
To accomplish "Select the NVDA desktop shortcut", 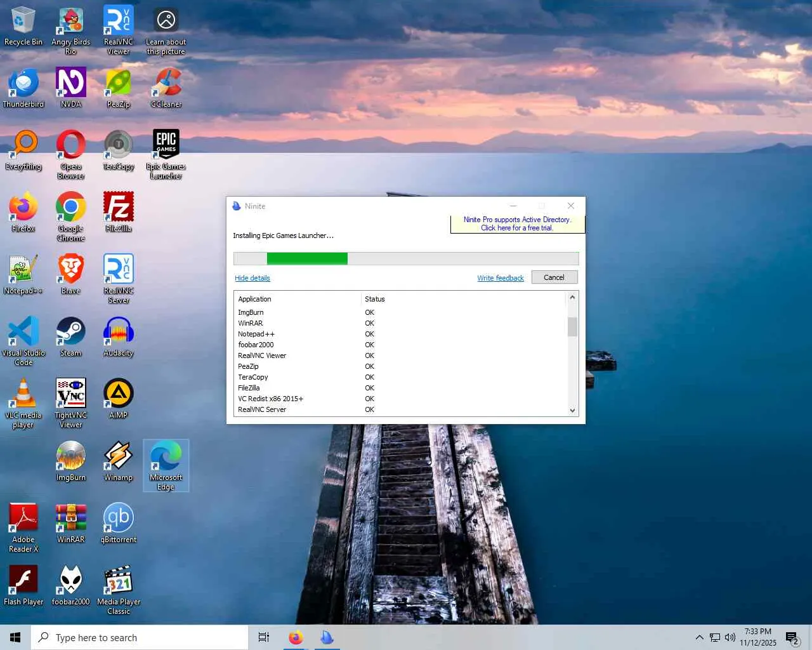I will tap(71, 88).
